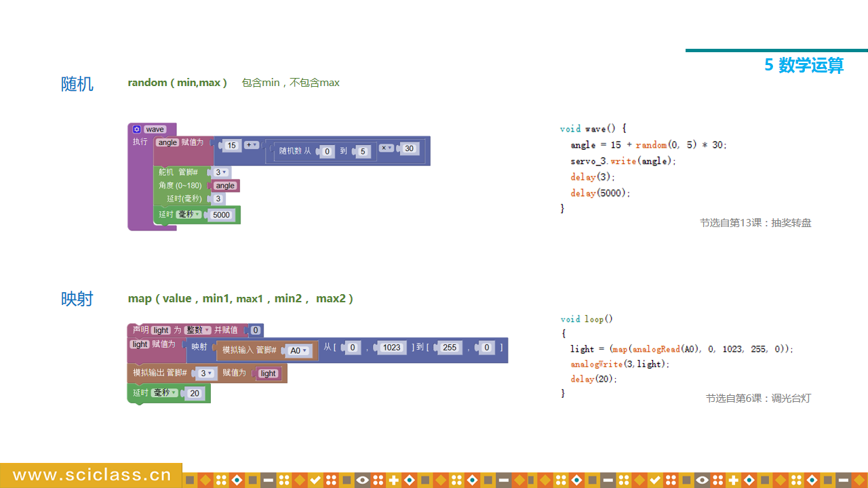Click the analogWrite(3,light); line

(620, 364)
